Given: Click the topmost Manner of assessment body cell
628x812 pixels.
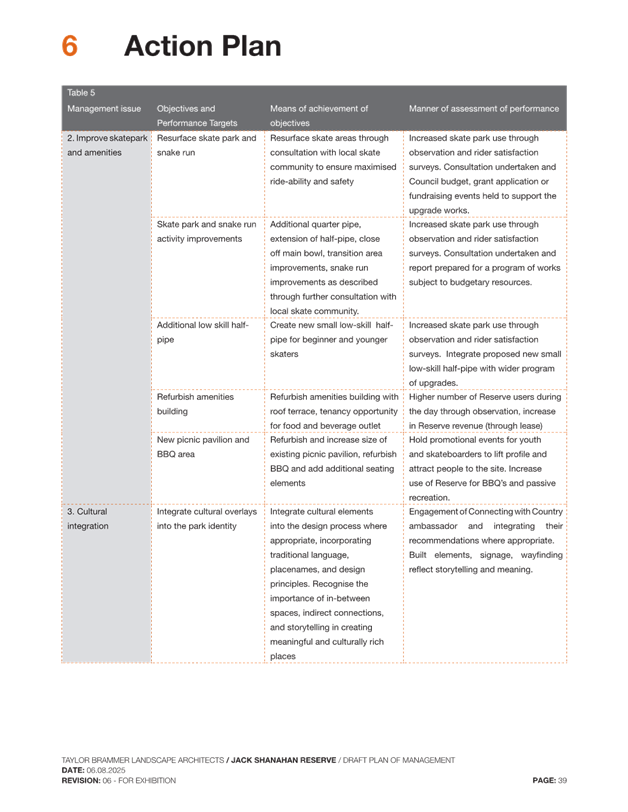Looking at the screenshot, I should point(485,172).
